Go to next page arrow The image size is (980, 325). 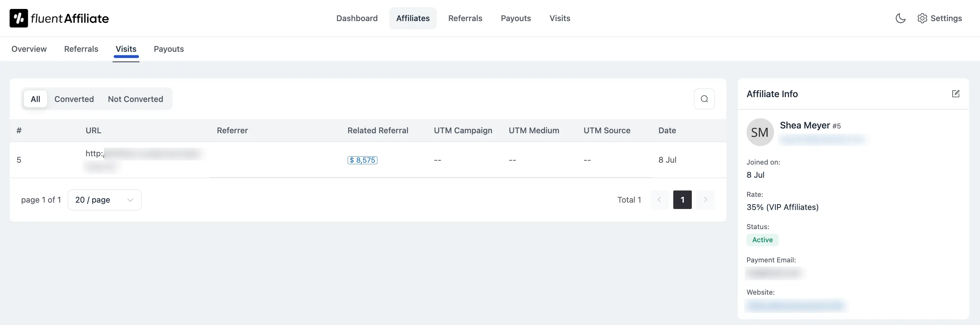[706, 199]
